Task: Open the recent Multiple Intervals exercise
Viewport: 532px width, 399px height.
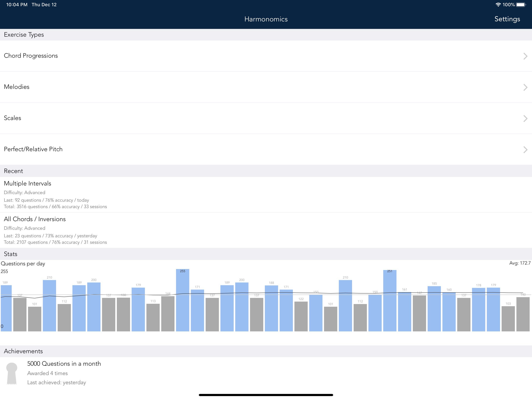Action: (x=266, y=194)
